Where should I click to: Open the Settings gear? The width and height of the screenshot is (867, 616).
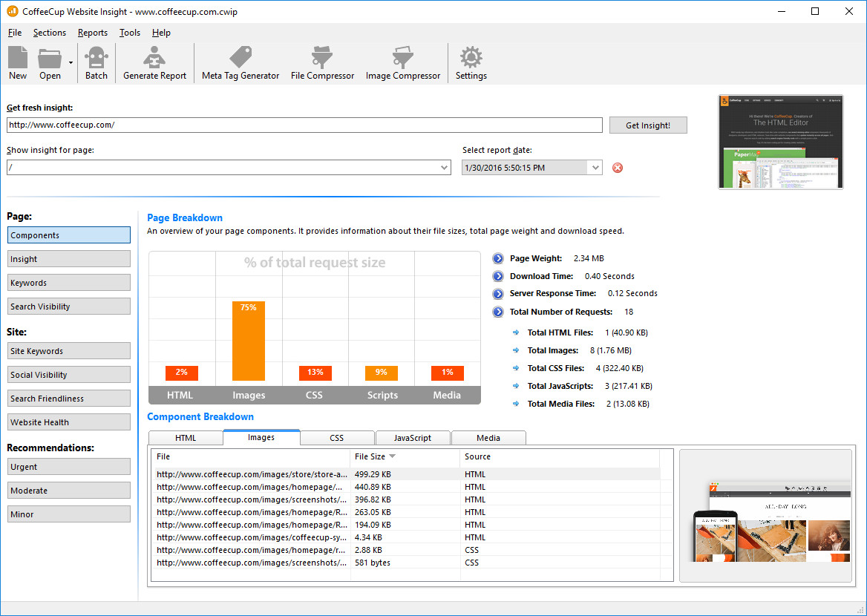471,57
